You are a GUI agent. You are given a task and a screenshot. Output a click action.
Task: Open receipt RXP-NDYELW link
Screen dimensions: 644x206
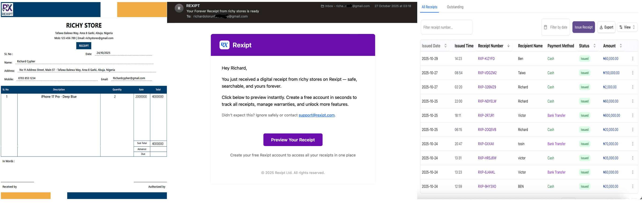(487, 101)
